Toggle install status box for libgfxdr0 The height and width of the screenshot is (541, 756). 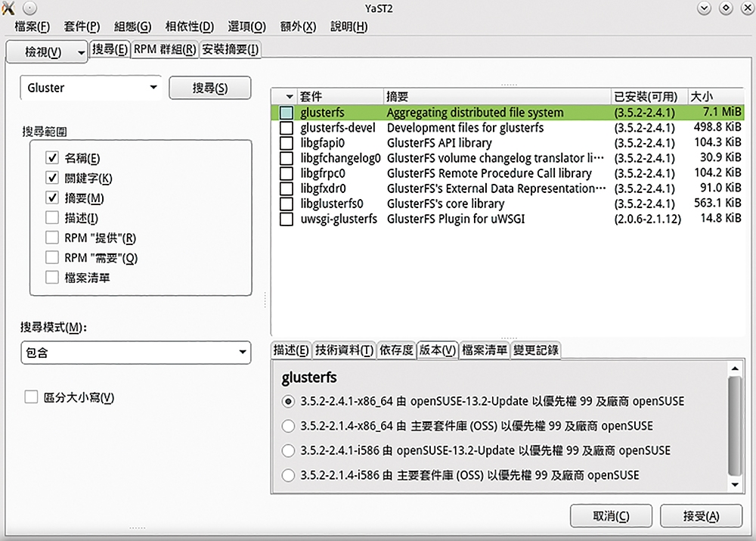(287, 188)
